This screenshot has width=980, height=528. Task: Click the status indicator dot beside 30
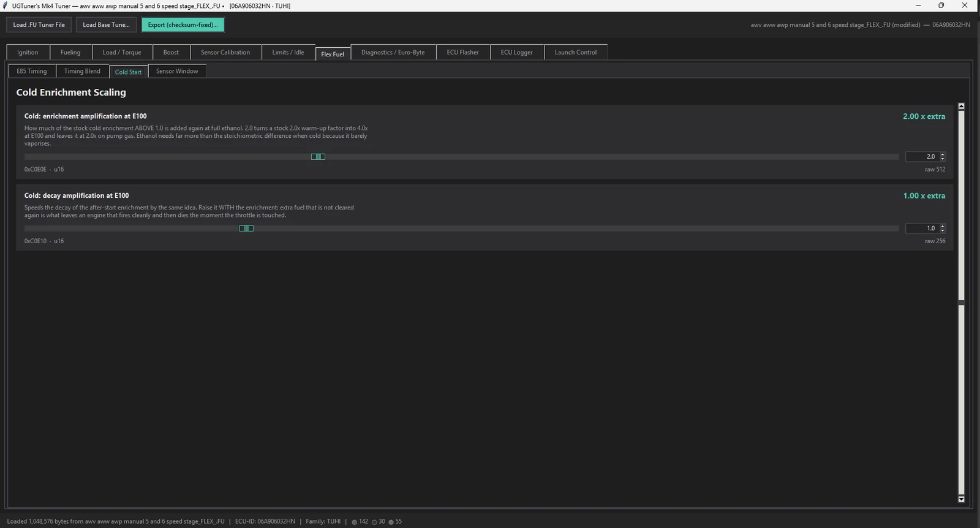coord(374,522)
